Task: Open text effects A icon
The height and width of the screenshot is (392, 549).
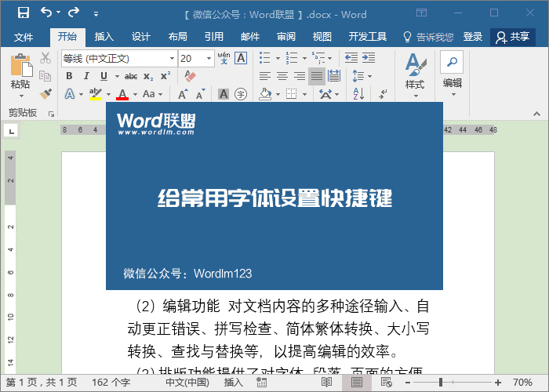Action: [70, 94]
